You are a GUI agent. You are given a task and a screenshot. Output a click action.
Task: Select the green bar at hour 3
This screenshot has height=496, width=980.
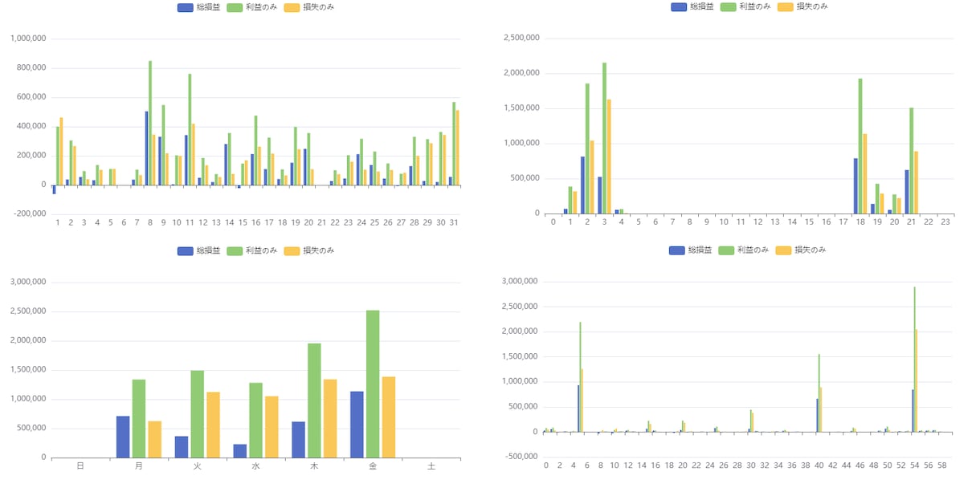pos(604,138)
